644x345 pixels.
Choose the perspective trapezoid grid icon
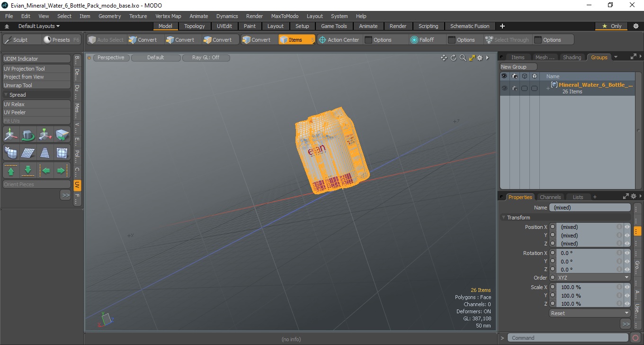pyautogui.click(x=45, y=153)
